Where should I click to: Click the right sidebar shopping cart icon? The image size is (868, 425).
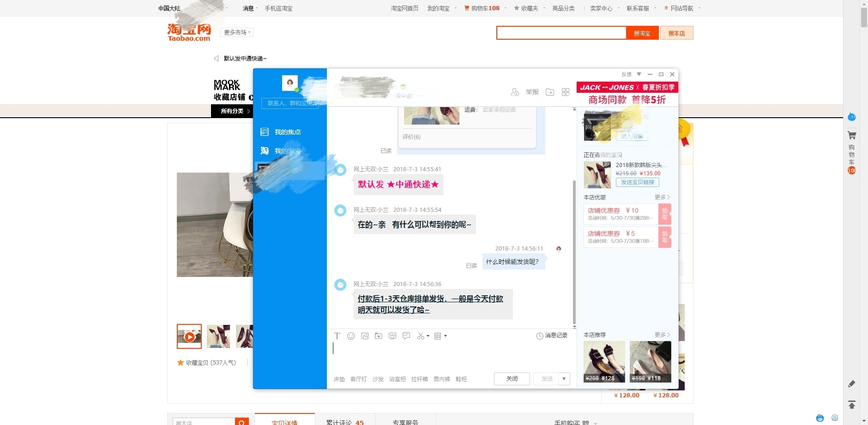pyautogui.click(x=852, y=135)
